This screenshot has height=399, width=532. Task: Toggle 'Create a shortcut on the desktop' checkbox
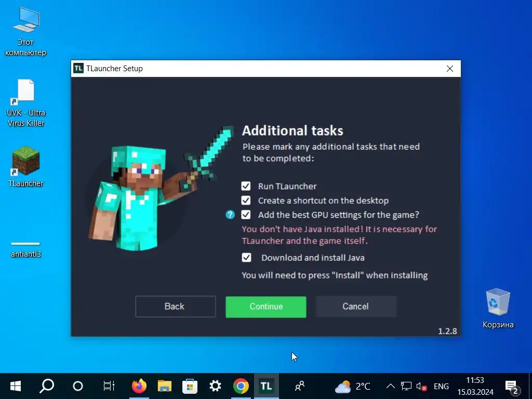tap(246, 200)
